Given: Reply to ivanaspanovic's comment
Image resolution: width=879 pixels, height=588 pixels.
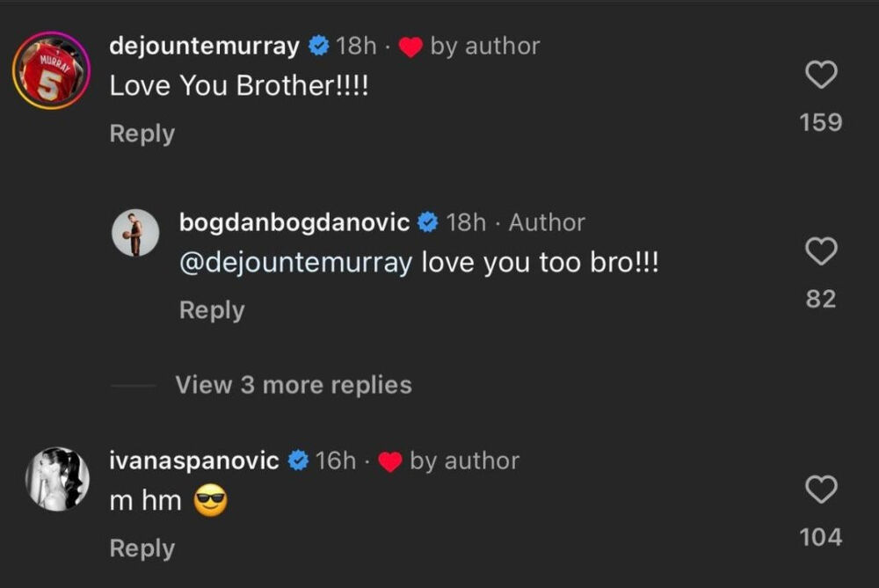Looking at the screenshot, I should [x=142, y=548].
